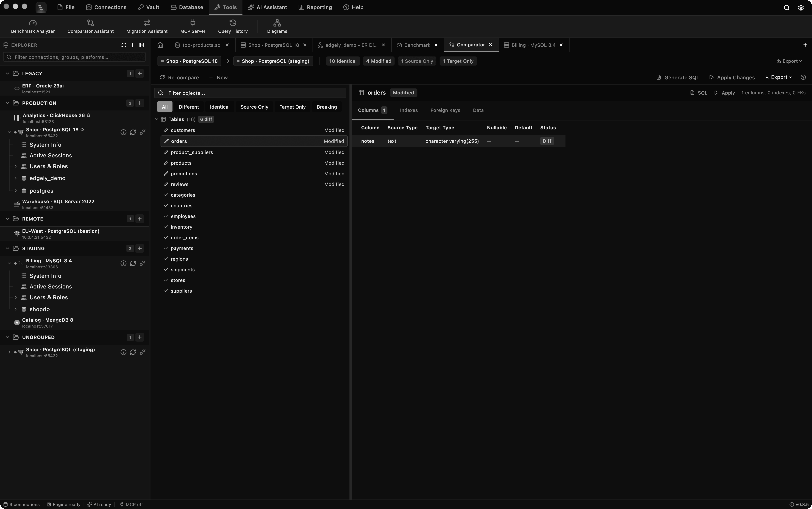The height and width of the screenshot is (509, 812).
Task: Toggle favorite star on Shop · PostgreSQL 18
Action: click(x=82, y=130)
